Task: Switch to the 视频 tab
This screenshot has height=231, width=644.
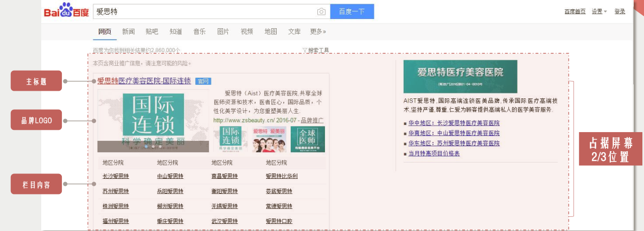Action: [x=247, y=32]
